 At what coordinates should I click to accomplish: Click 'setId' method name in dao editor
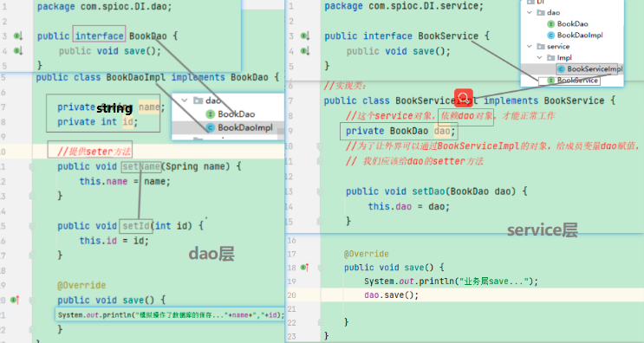(136, 226)
